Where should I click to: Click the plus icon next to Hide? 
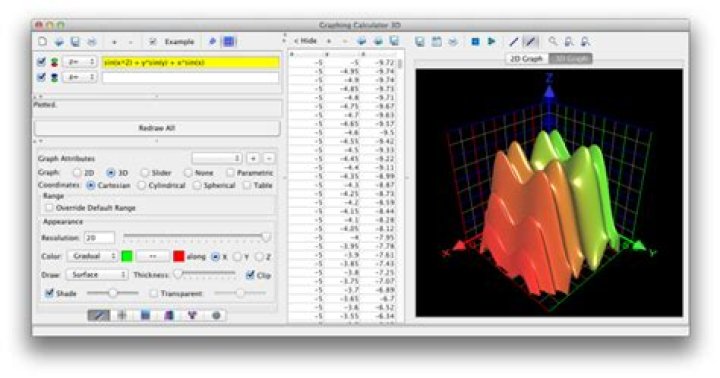(329, 41)
